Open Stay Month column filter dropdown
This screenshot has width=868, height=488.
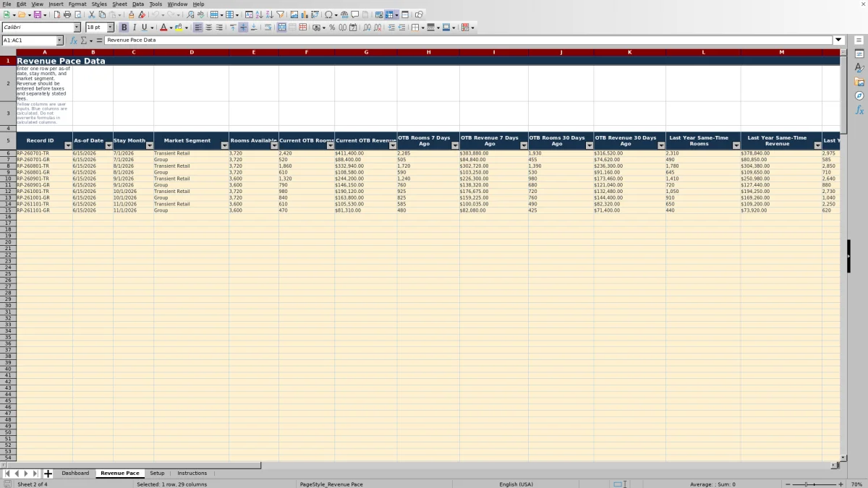[150, 145]
